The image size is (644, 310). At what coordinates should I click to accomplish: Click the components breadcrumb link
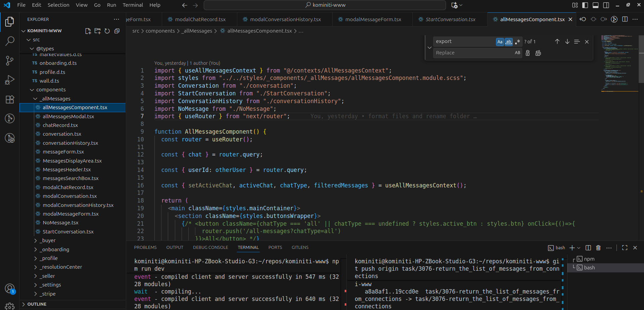pos(160,31)
